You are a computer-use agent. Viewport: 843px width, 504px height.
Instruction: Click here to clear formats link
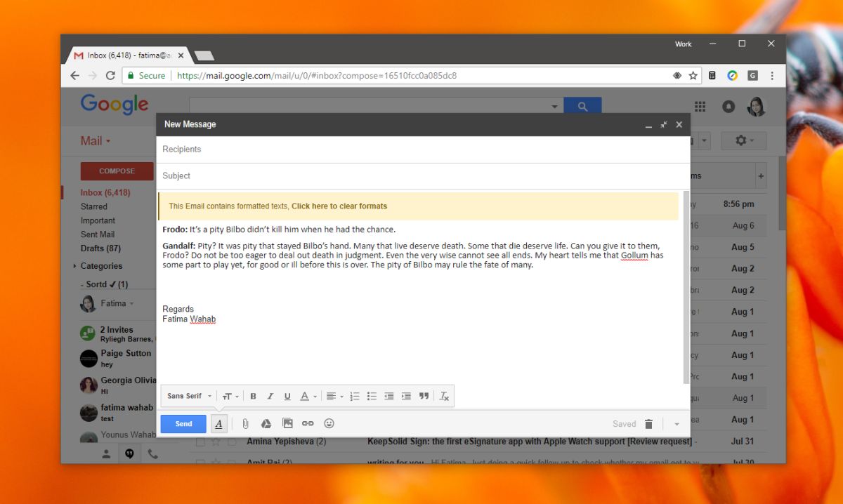click(339, 206)
